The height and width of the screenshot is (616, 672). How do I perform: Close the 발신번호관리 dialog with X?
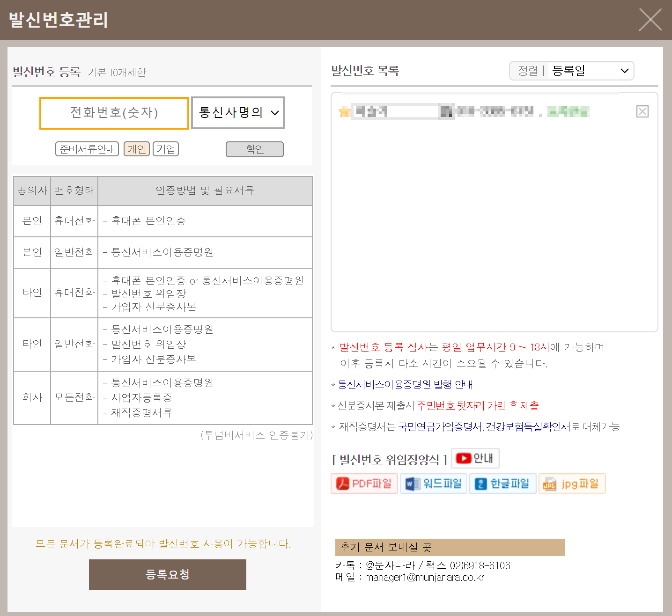[x=650, y=20]
